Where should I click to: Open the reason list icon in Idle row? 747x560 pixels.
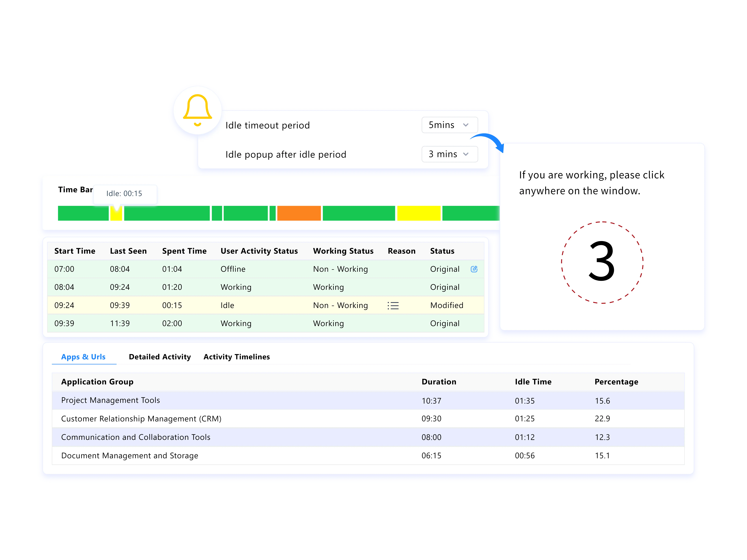pyautogui.click(x=393, y=305)
